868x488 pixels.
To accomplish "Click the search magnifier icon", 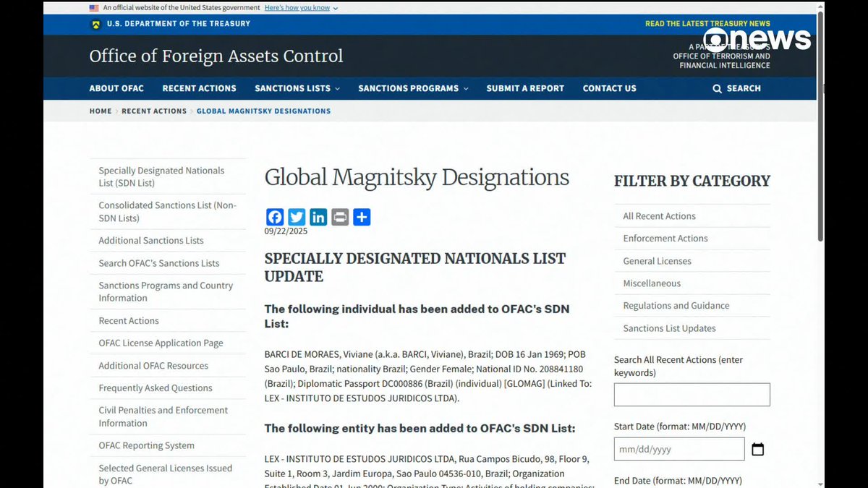I will click(x=717, y=88).
